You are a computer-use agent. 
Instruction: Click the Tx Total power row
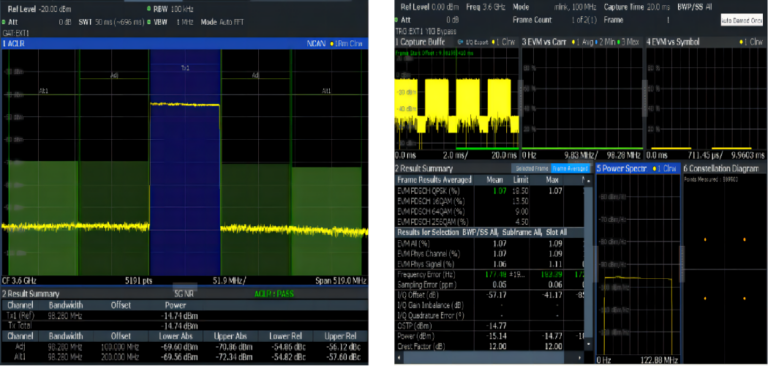point(185,326)
